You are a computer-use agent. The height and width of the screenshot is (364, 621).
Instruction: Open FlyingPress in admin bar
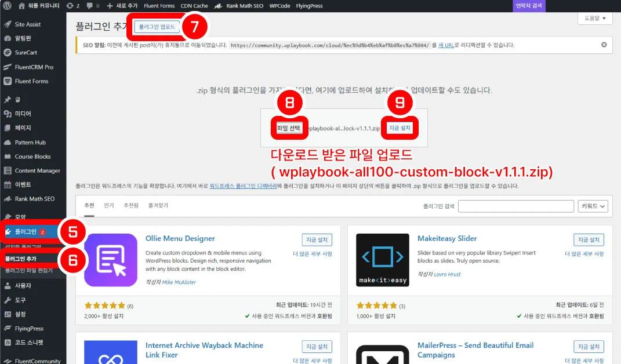tap(309, 6)
